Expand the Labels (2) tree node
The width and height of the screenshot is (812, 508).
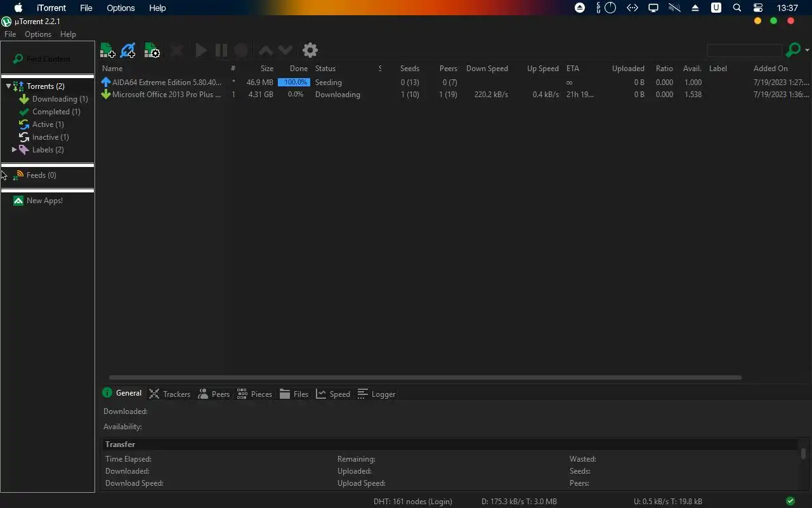(14, 150)
